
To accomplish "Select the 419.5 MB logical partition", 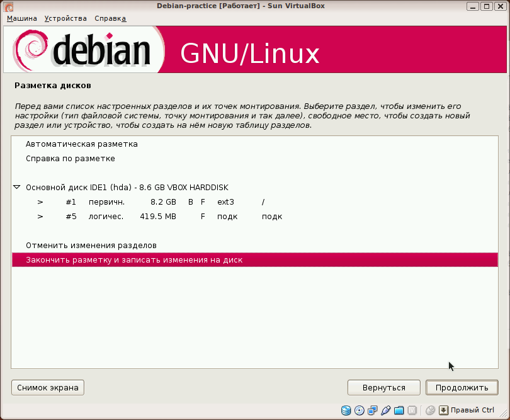I will tap(254, 217).
